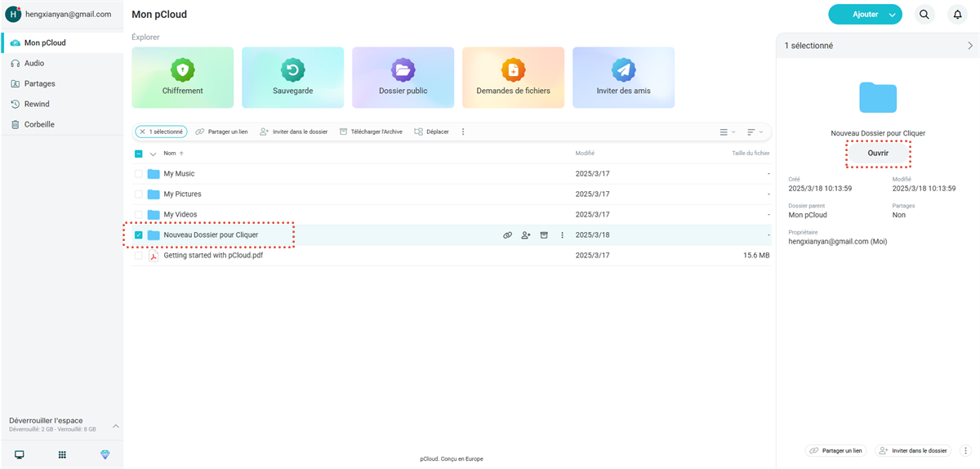This screenshot has height=469, width=980.
Task: Open the notifications bell
Action: pos(957,14)
